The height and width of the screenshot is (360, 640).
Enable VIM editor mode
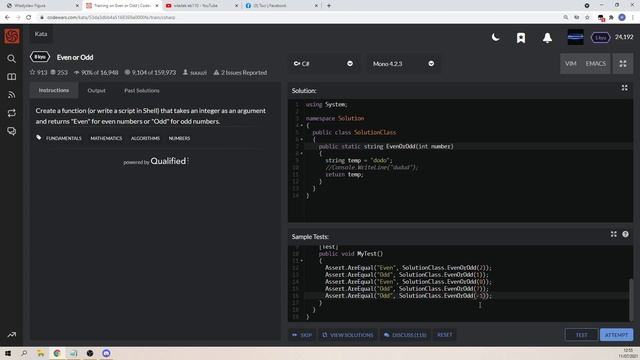571,64
